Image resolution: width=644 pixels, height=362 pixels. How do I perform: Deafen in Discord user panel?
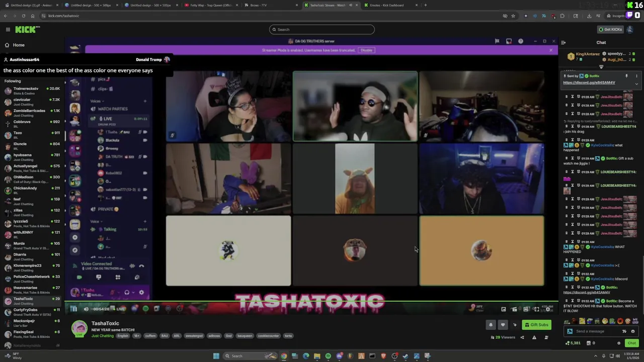click(x=127, y=293)
